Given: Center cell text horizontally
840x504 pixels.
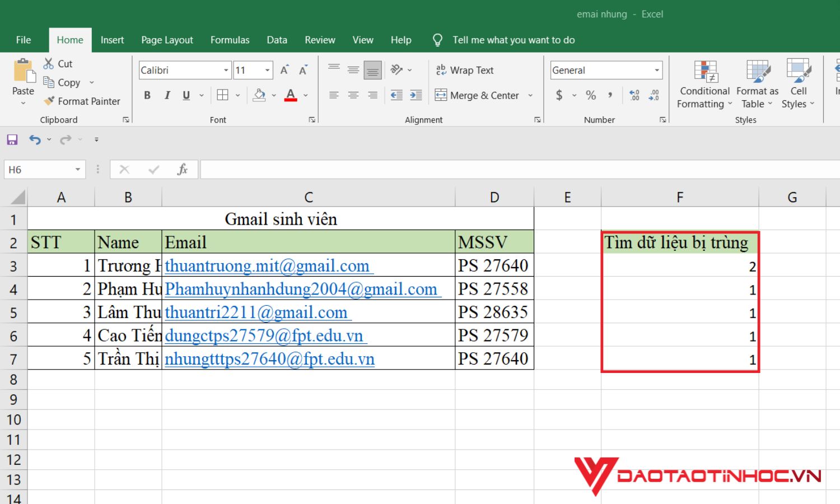Looking at the screenshot, I should (x=353, y=95).
